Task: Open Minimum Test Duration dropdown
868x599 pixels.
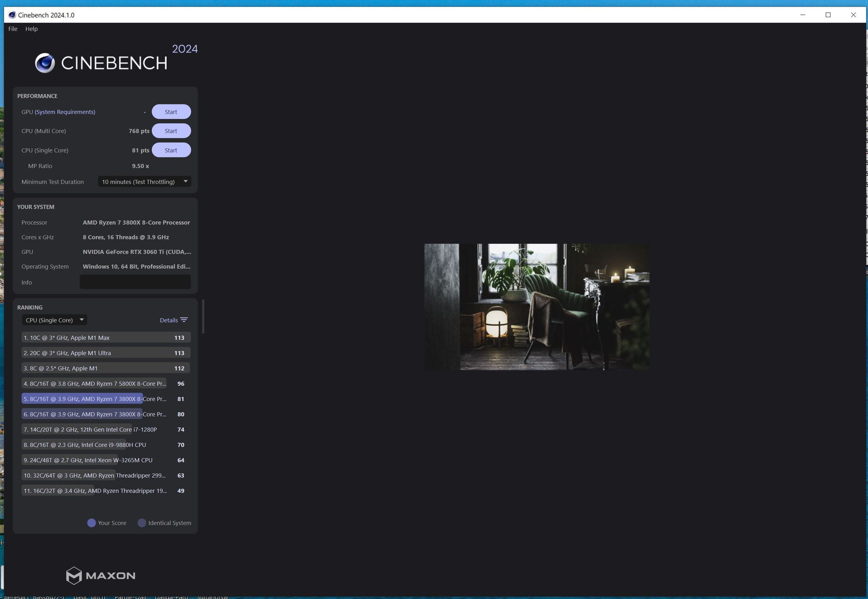Action: click(x=145, y=182)
